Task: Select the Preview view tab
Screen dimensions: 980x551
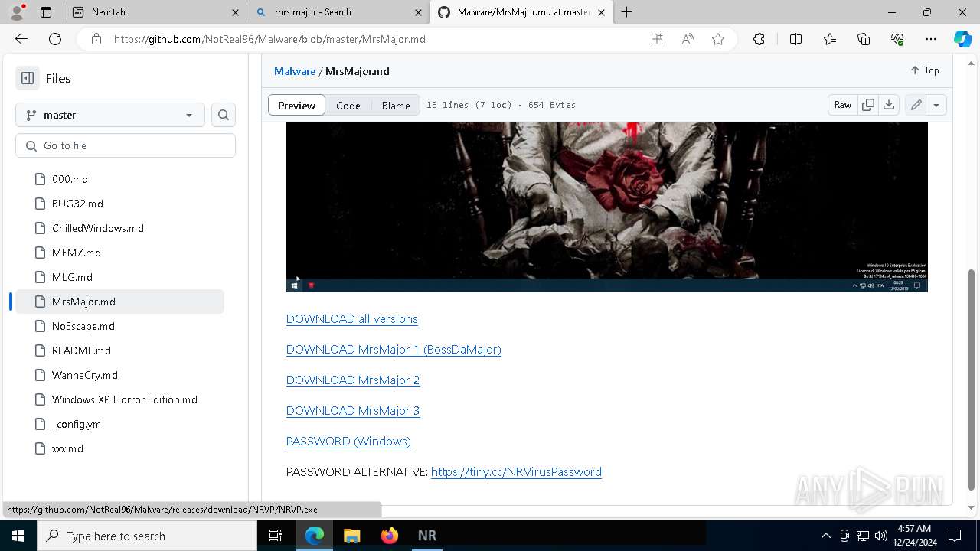Action: 296,106
